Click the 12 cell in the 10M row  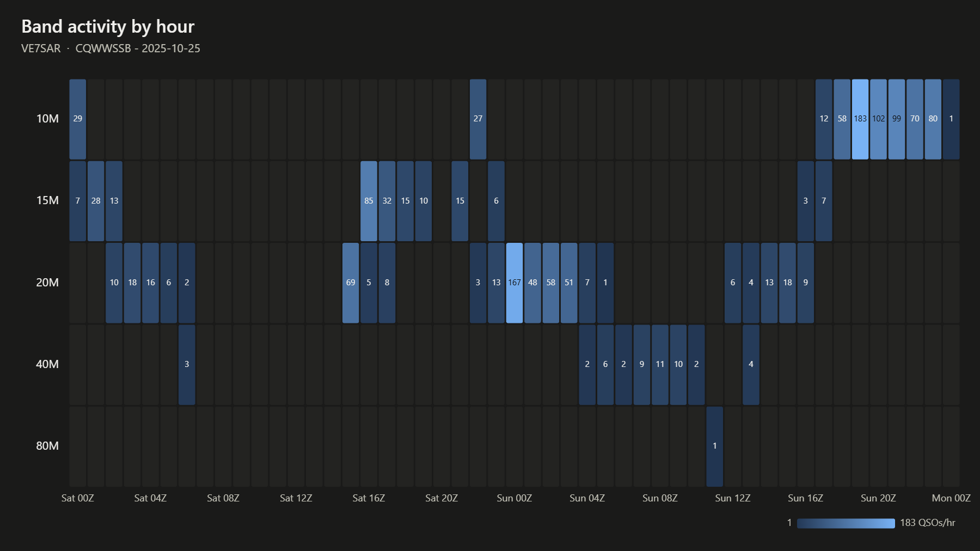824,119
